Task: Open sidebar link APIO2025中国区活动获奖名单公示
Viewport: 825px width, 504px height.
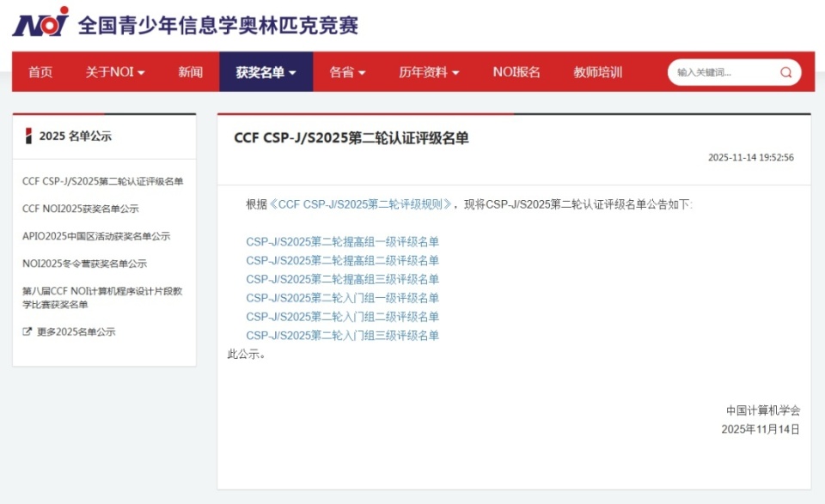Action: [x=96, y=236]
